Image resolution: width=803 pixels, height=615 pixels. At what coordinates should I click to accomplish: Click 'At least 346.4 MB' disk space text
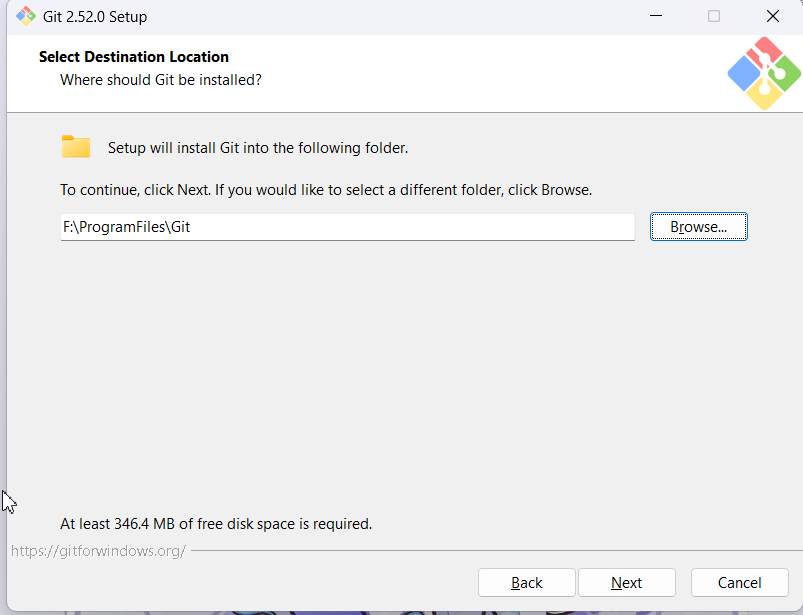216,524
